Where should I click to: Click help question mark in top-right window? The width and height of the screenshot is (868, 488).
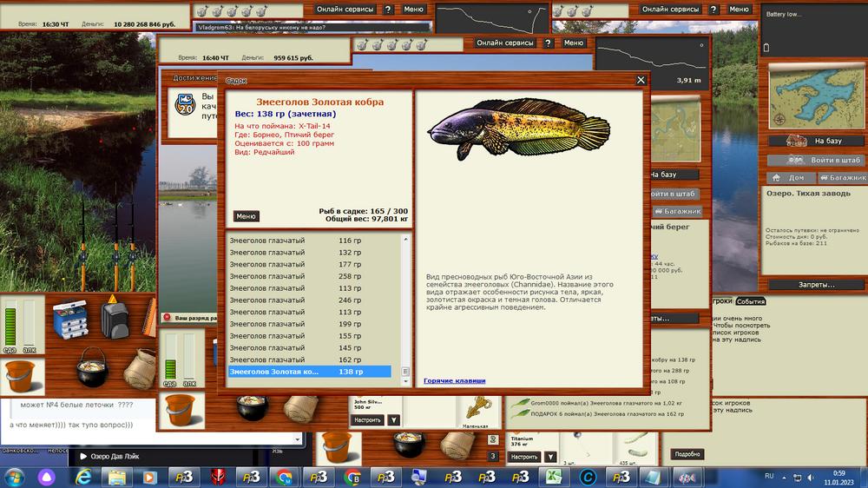tap(713, 10)
